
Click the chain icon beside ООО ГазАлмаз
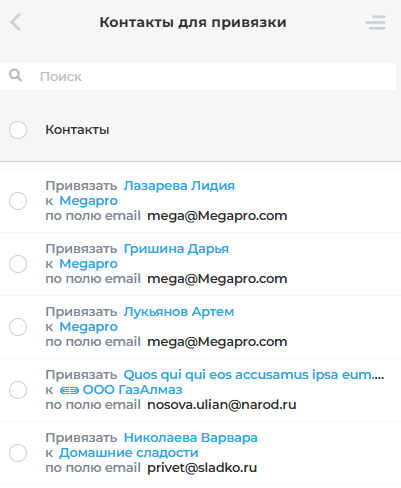[69, 390]
